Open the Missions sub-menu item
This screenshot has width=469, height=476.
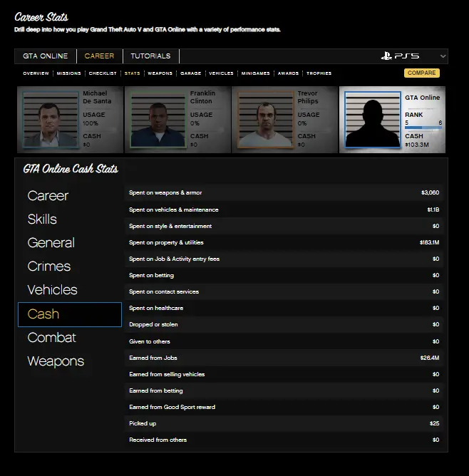(69, 73)
